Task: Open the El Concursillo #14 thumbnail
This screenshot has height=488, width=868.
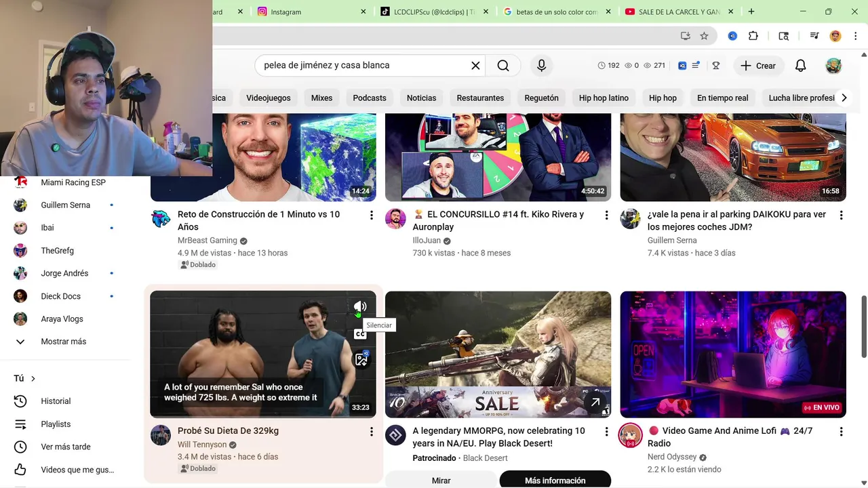Action: 498,157
